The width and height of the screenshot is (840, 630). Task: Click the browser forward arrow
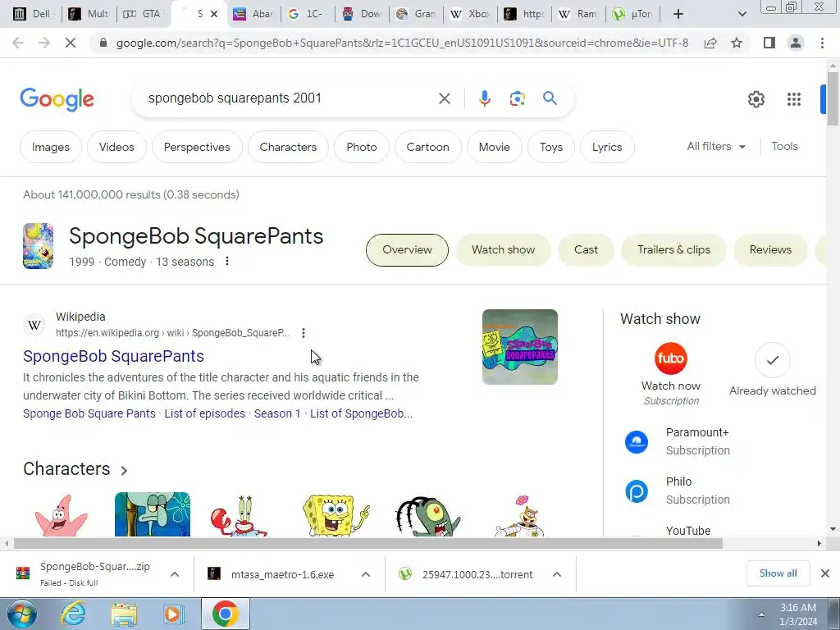(44, 43)
